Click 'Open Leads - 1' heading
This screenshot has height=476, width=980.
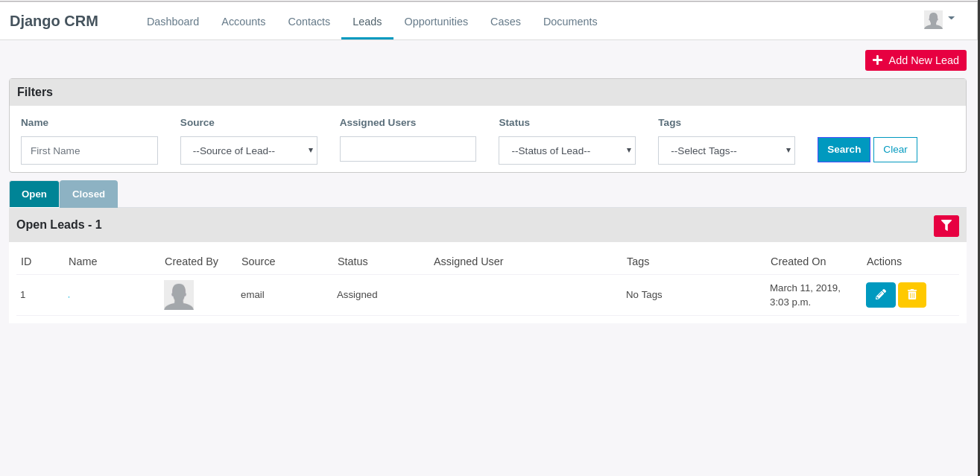(59, 225)
